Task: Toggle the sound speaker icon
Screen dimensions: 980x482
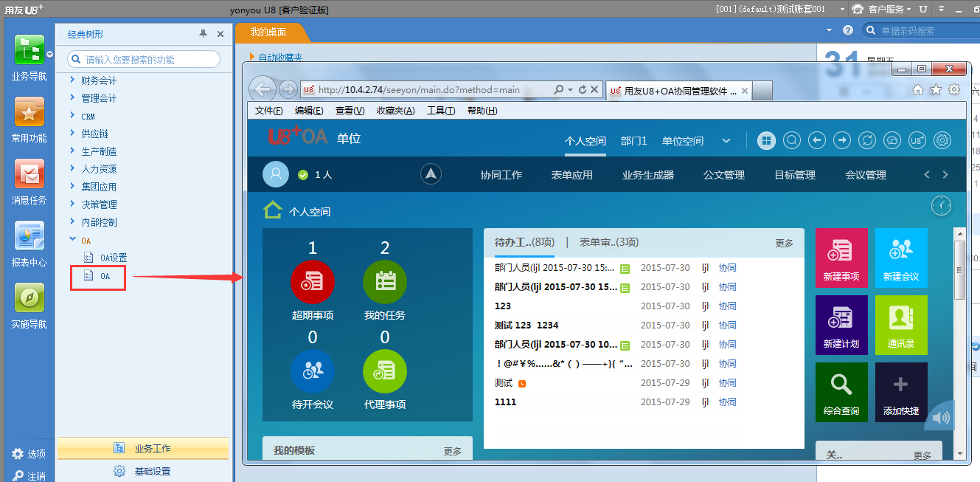Action: coord(940,418)
